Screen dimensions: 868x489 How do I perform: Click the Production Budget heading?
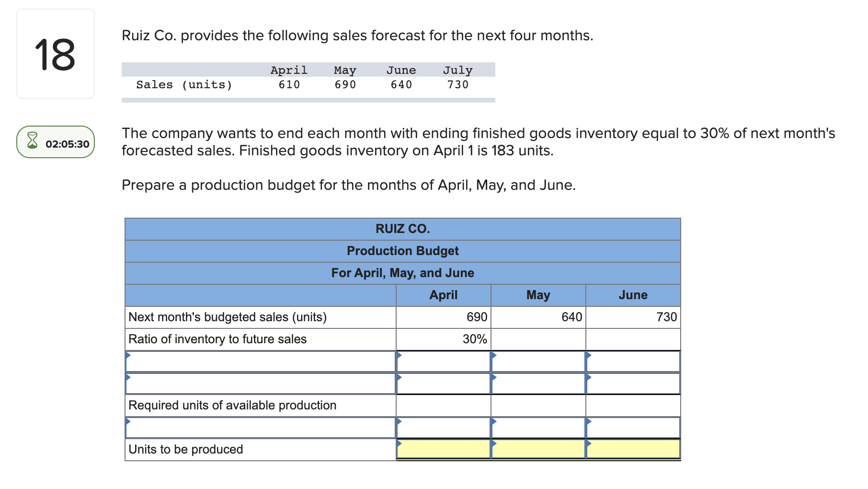click(x=403, y=251)
